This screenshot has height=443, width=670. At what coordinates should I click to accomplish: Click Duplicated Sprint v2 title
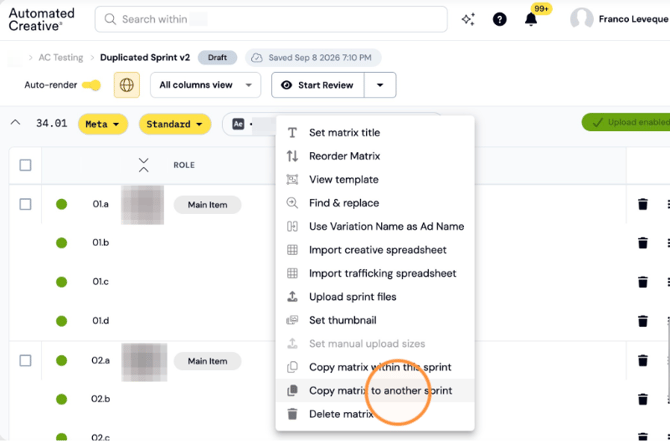tap(145, 58)
